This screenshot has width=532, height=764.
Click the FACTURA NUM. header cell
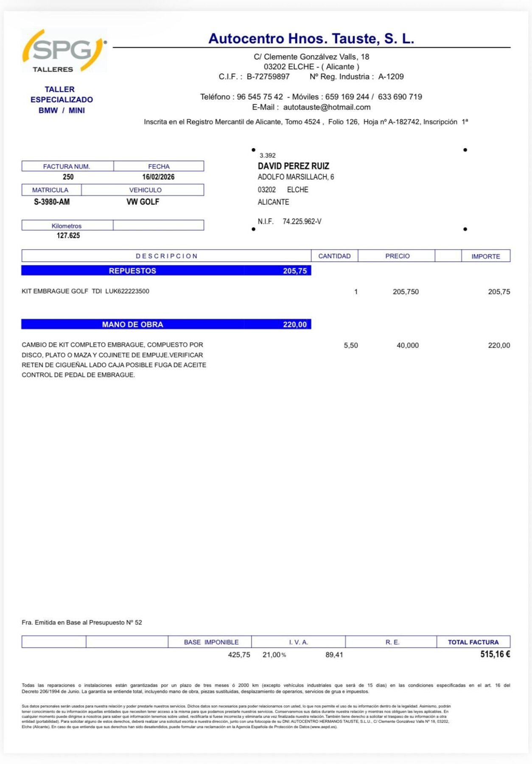click(x=67, y=166)
